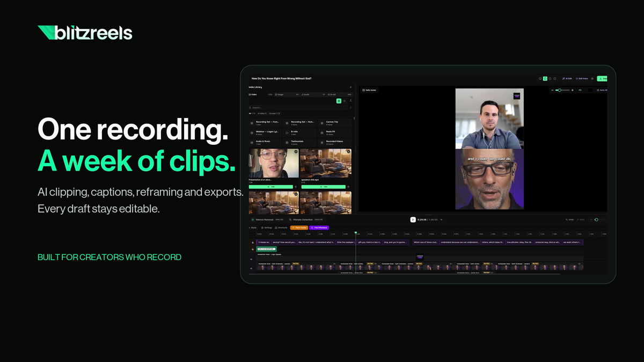644x362 pixels.
Task: Add speedrun-916.mp4 to the timeline
Action: pyautogui.click(x=323, y=187)
